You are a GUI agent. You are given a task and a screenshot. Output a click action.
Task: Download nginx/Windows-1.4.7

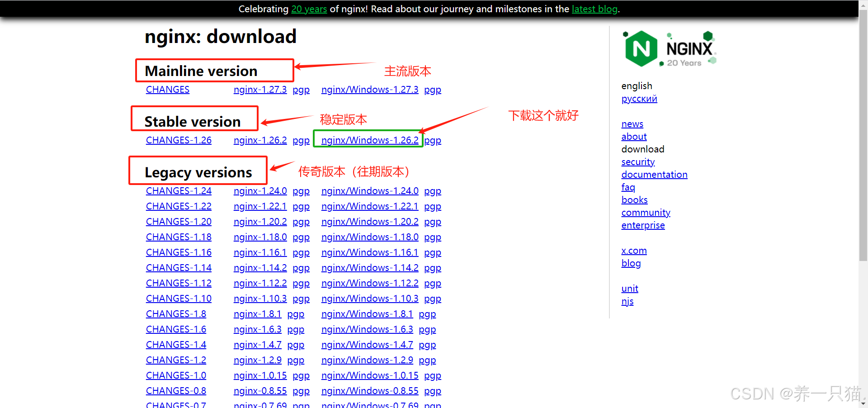(367, 345)
